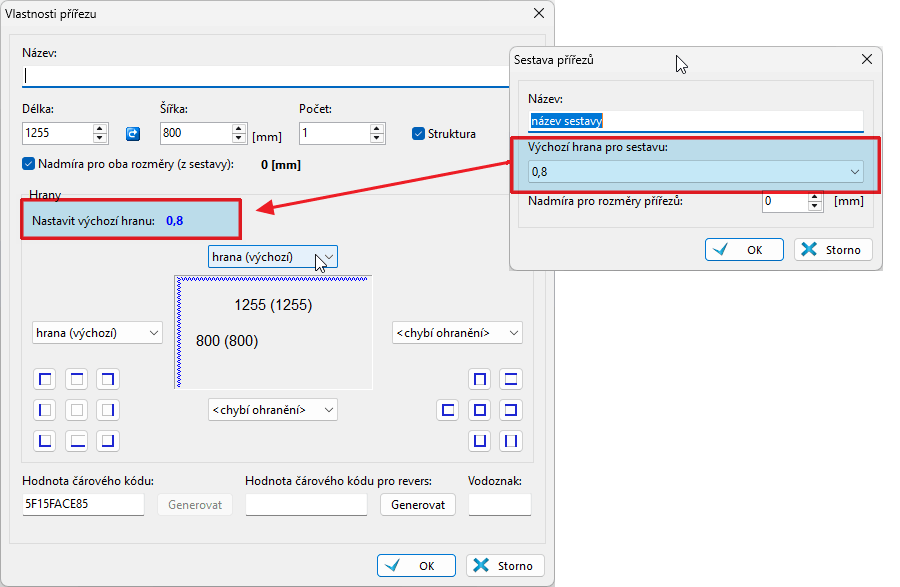Screen dimensions: 900x587
Task: Remove edging from all edges icon
Action: click(x=76, y=410)
